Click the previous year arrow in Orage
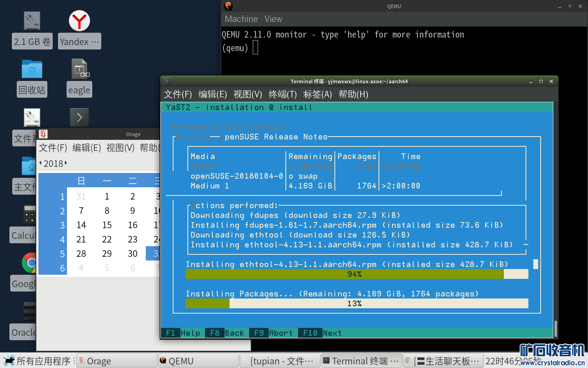 pyautogui.click(x=40, y=163)
